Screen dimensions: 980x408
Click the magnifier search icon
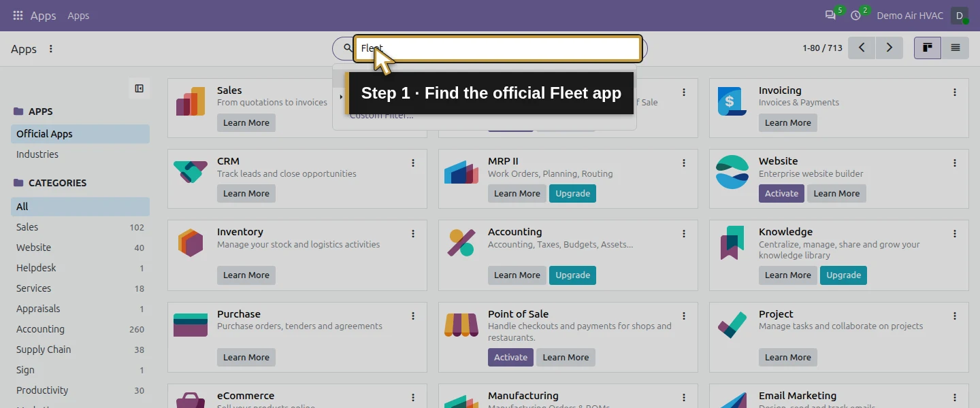[x=347, y=48]
